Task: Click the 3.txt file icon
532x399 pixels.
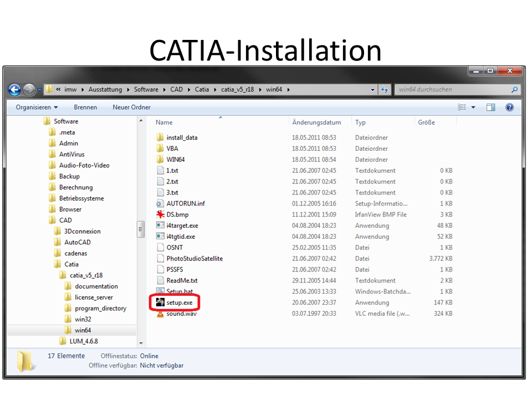Action: click(x=161, y=192)
